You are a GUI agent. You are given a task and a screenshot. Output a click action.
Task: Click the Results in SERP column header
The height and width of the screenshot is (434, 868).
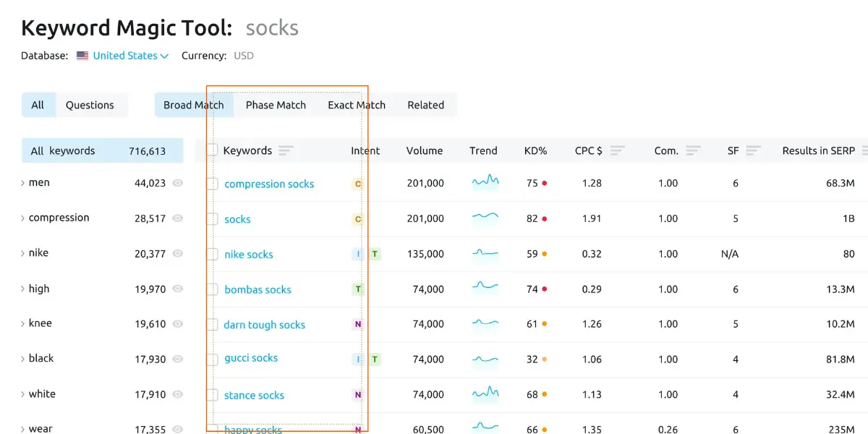pos(819,150)
